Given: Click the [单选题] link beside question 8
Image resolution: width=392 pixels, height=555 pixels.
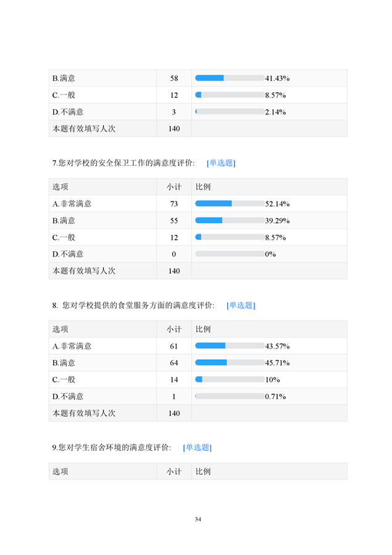Looking at the screenshot, I should (240, 305).
